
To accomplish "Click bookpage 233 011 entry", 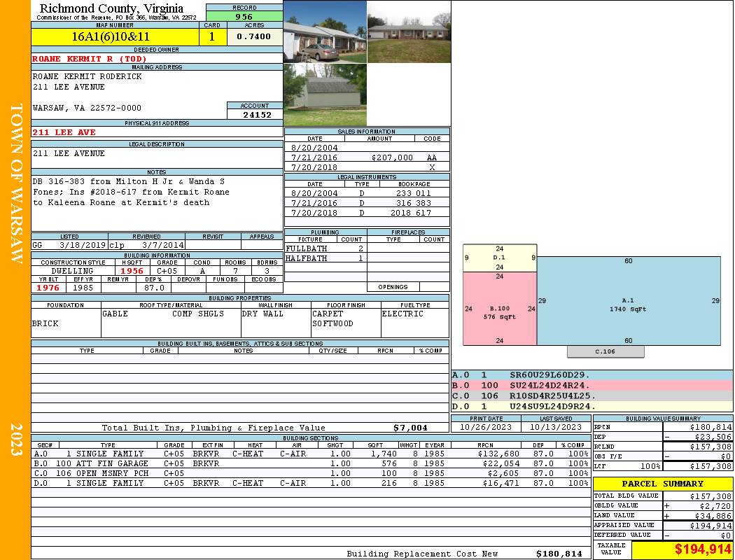I will tap(412, 193).
